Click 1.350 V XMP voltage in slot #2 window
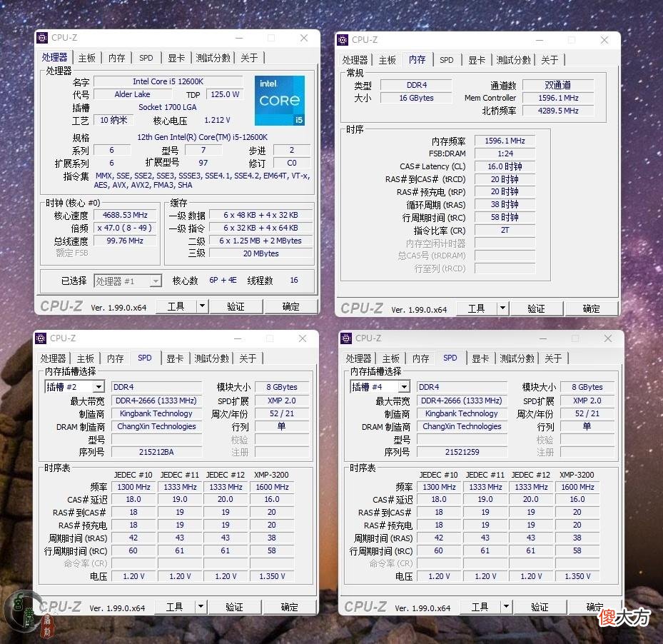The image size is (663, 644). click(x=272, y=576)
